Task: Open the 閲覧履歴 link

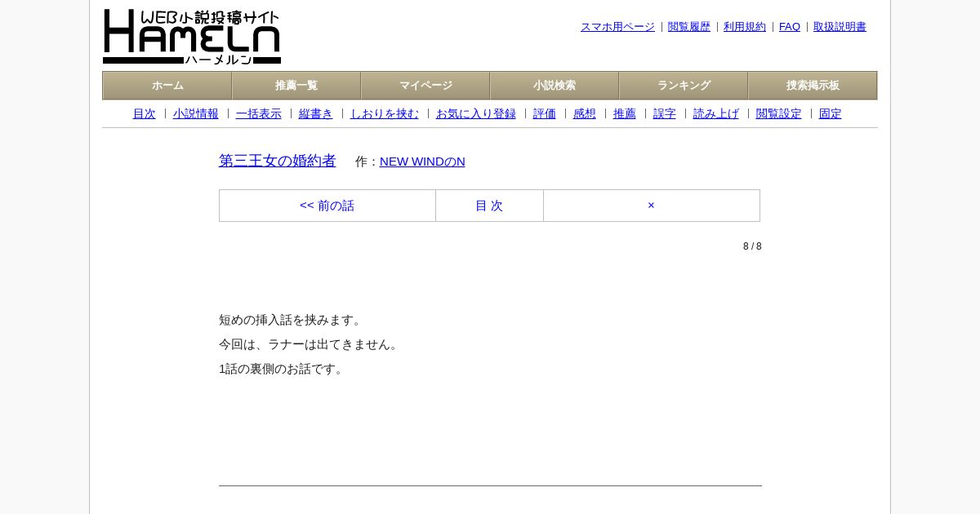Action: (689, 27)
